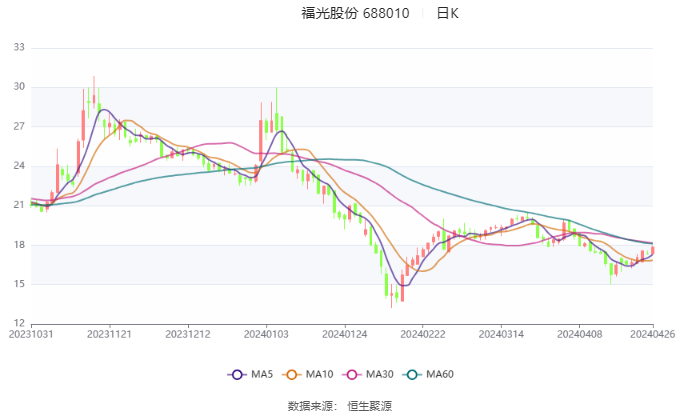Click the 20240124 x-axis date label
This screenshot has height=413, width=680.
(x=344, y=334)
